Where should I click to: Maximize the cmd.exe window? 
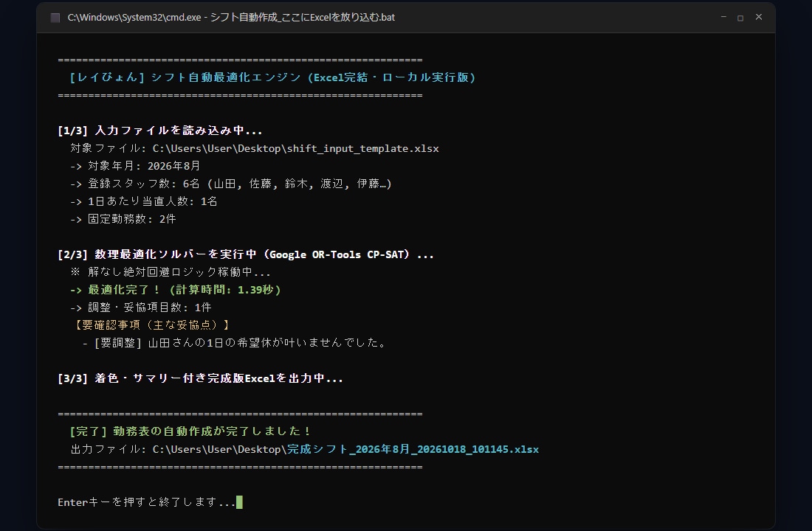tap(740, 18)
